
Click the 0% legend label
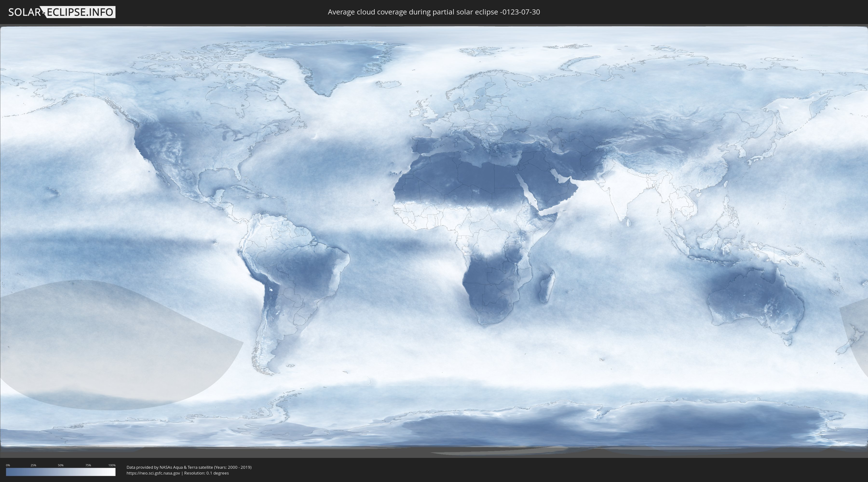click(x=8, y=465)
